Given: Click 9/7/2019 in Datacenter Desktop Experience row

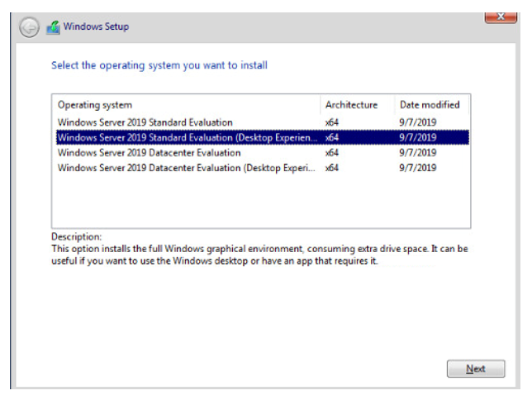Looking at the screenshot, I should click(x=418, y=168).
